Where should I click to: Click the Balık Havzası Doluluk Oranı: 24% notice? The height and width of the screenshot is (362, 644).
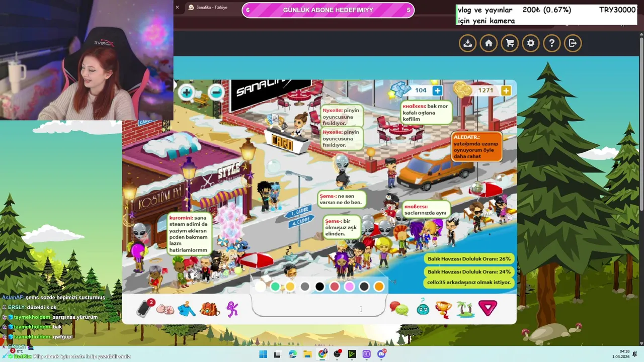coord(469,271)
